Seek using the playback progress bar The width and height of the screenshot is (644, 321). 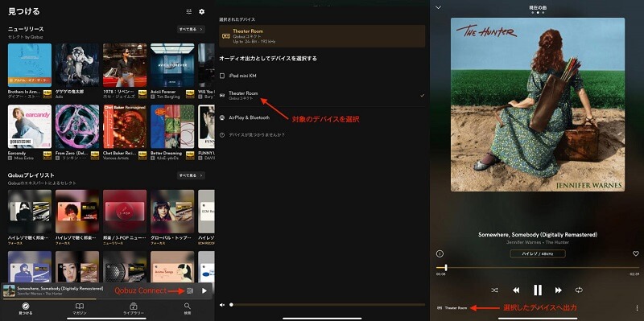coord(538,268)
